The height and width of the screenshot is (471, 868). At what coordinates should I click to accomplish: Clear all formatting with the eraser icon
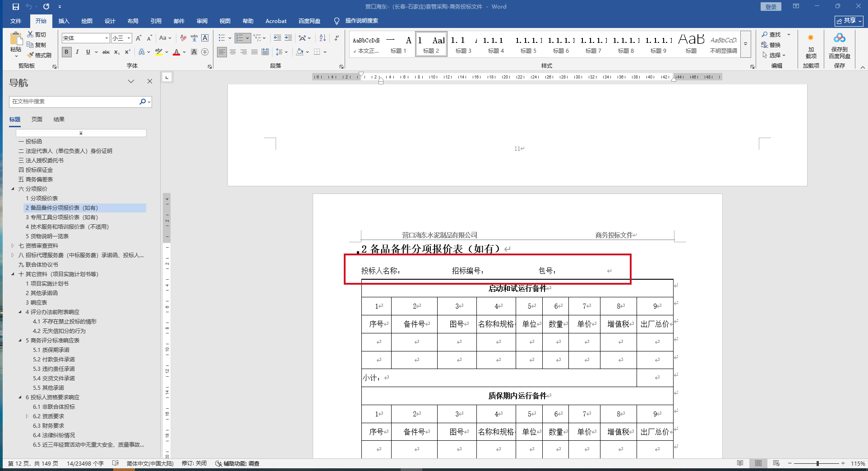(x=183, y=38)
